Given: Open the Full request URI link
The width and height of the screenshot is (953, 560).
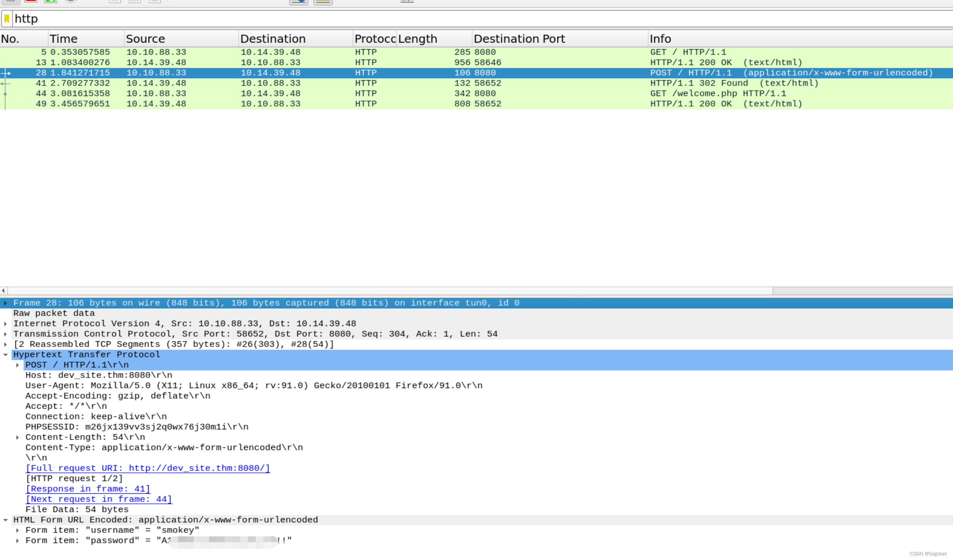Looking at the screenshot, I should (x=148, y=468).
